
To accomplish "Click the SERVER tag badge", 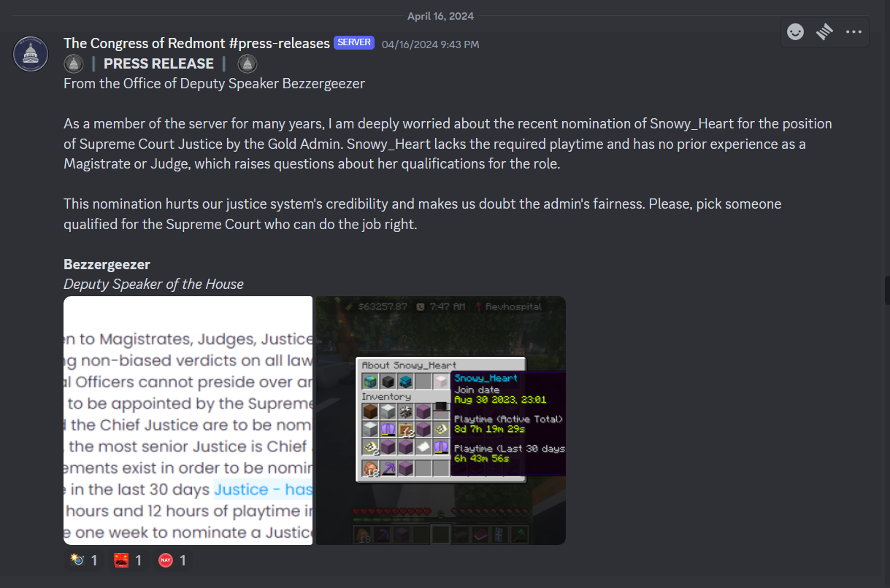I will [x=354, y=43].
